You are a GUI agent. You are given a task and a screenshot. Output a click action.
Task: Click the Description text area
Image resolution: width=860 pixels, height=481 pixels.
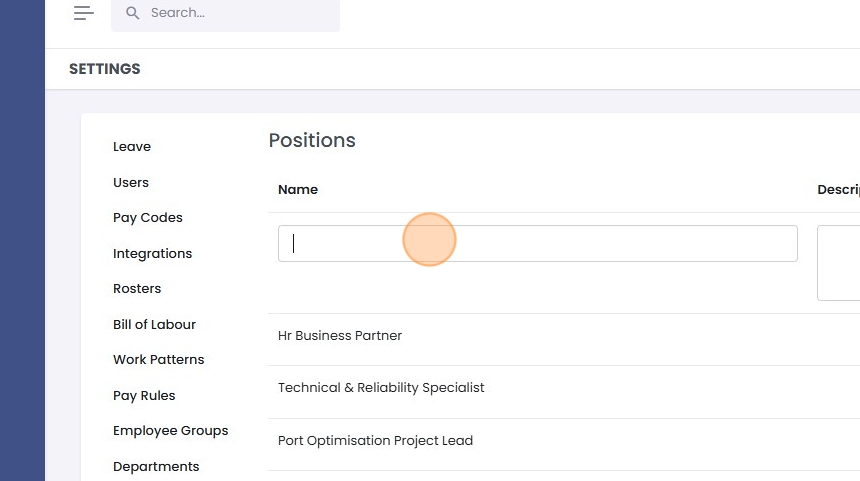pos(838,263)
